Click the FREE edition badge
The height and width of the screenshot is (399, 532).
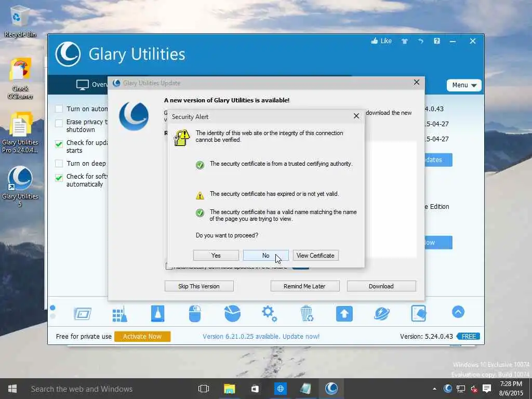(x=468, y=336)
